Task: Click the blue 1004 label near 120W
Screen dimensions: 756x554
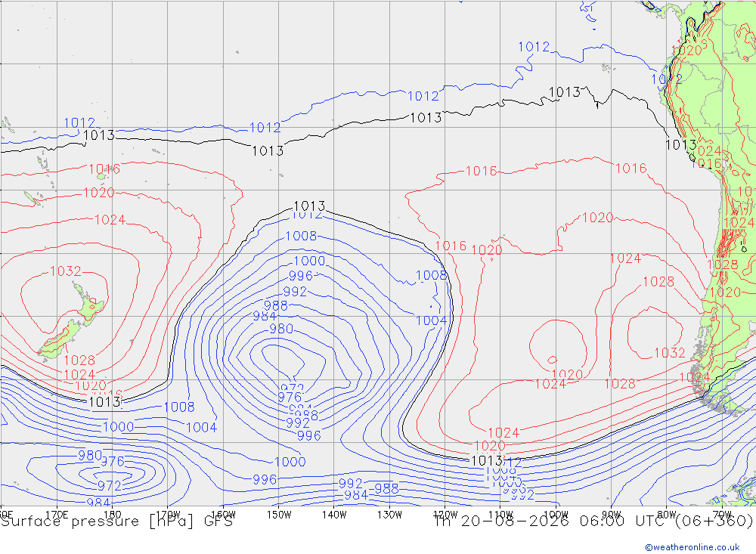Action: click(432, 320)
